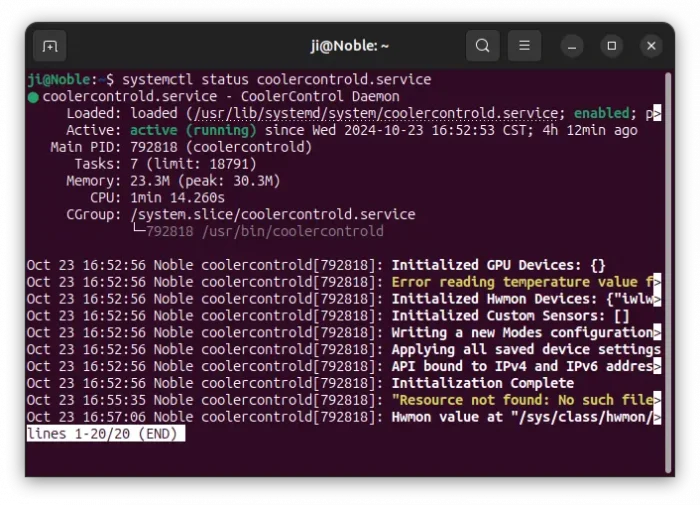
Task: Click the green 'enabled' text
Action: [x=601, y=113]
